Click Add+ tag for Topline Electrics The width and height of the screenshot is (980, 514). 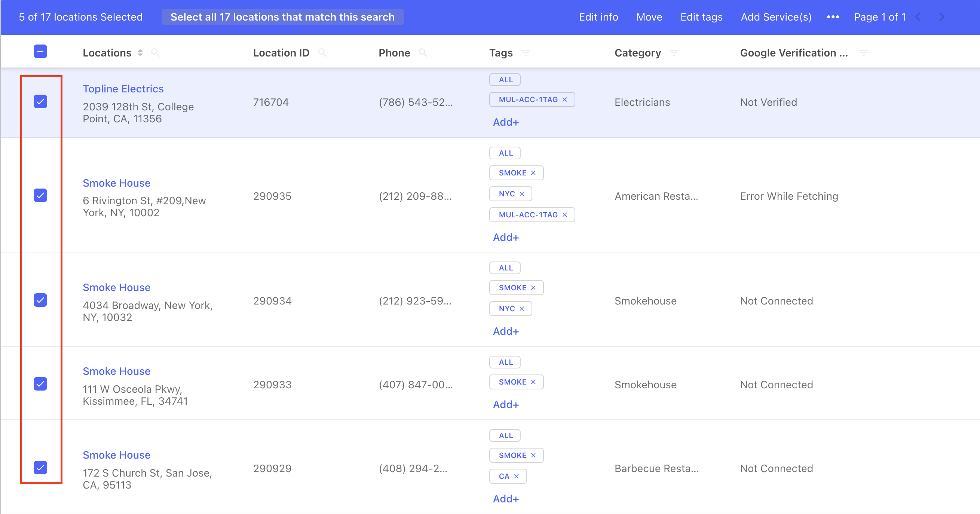[x=506, y=122]
